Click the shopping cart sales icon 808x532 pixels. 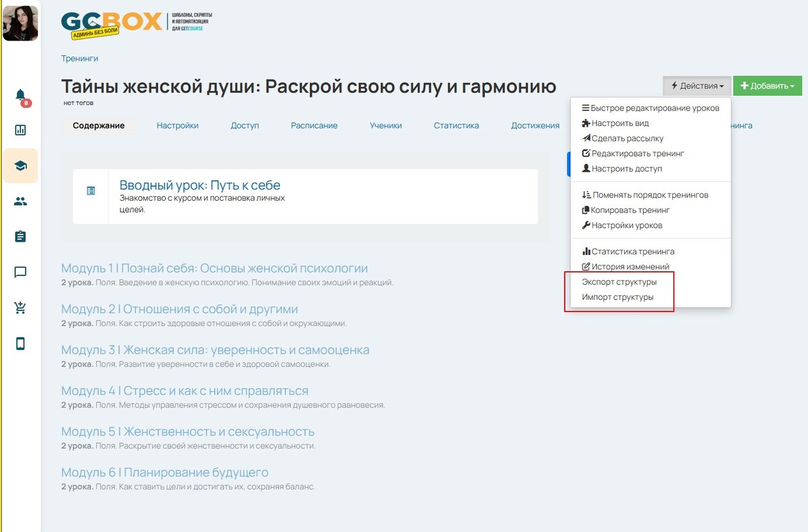(20, 308)
